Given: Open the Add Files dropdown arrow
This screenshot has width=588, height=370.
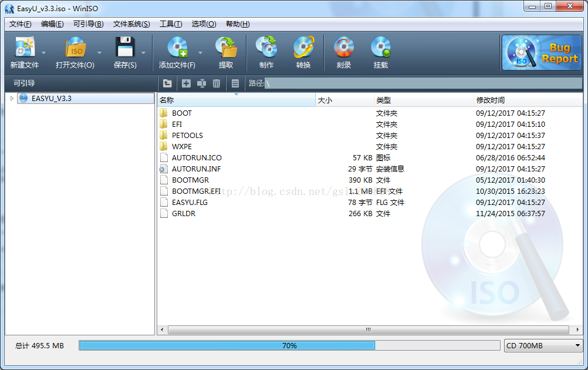Looking at the screenshot, I should tap(200, 52).
